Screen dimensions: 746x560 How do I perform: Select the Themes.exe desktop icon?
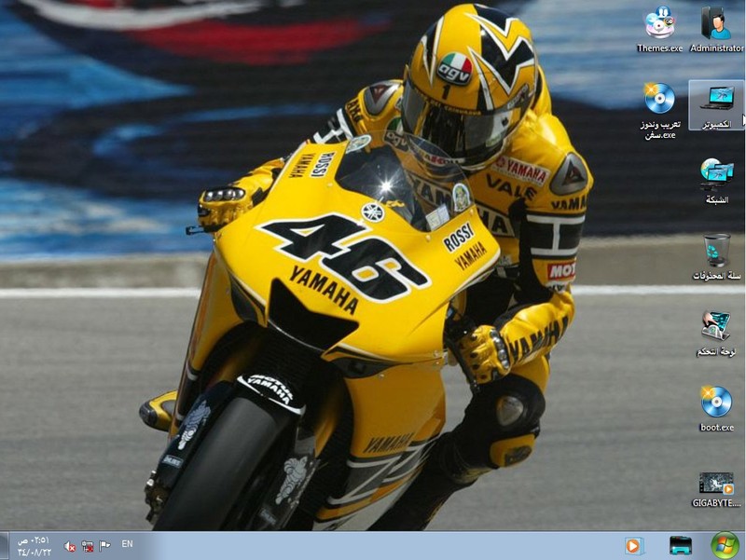(x=659, y=29)
